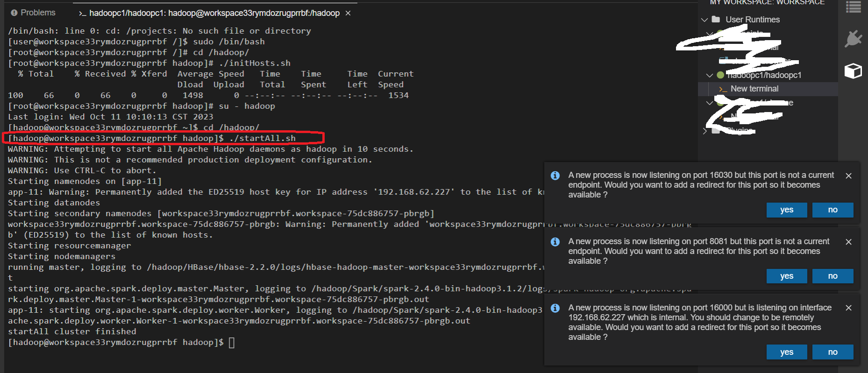Focus the terminal cursor at last prompt
Screen dimensions: 868x373
tap(232, 343)
